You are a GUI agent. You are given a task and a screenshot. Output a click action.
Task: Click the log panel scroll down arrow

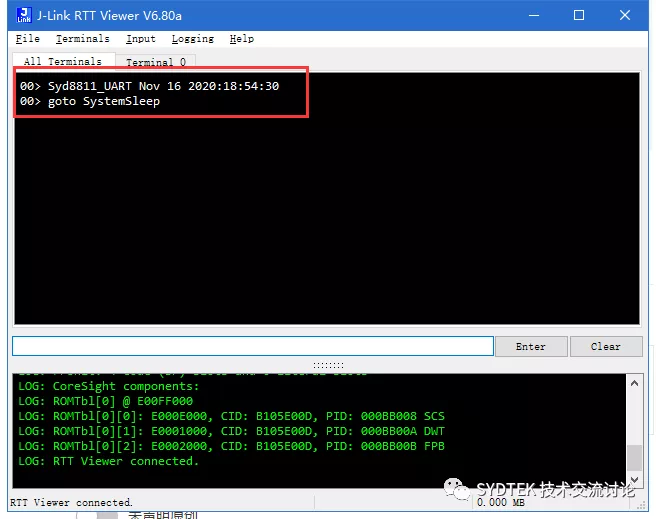(x=635, y=480)
